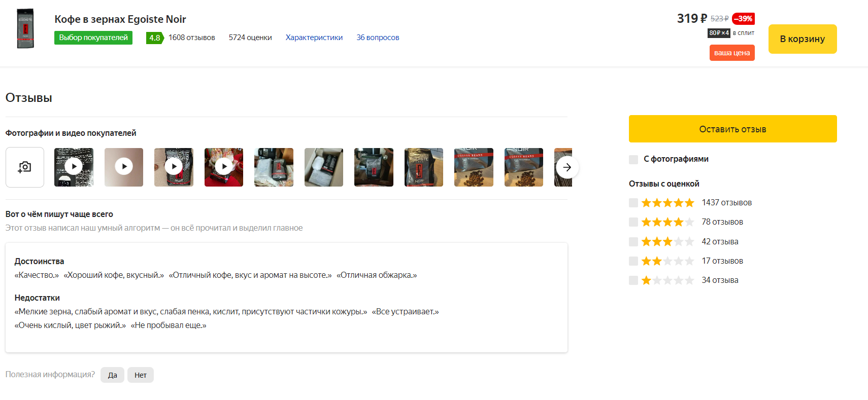Filter by four-star reviews checkbox
868x400 pixels.
[633, 222]
